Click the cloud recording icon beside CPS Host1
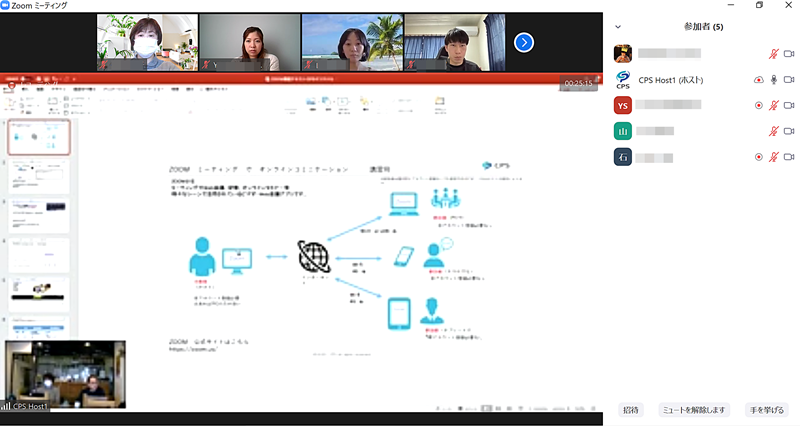The height and width of the screenshot is (426, 800). point(759,80)
